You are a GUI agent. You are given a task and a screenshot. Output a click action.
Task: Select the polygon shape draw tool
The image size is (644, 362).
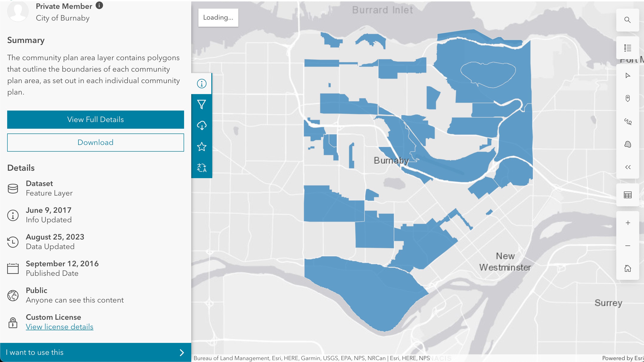[x=627, y=144]
